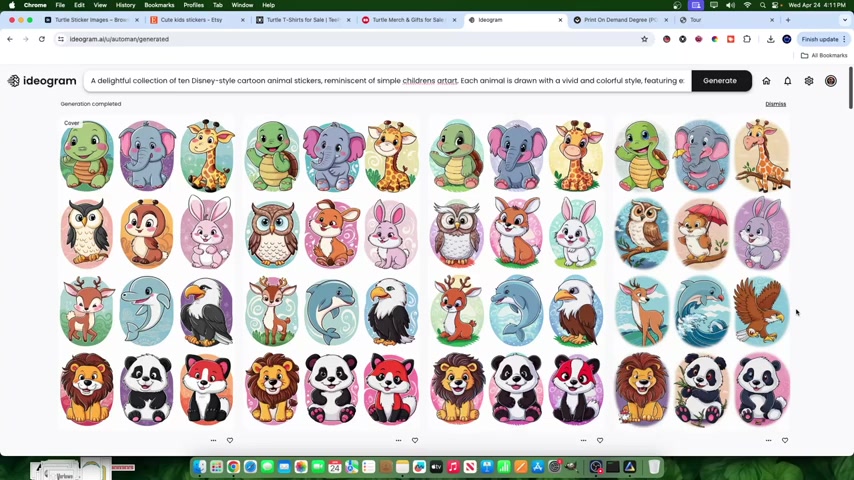
Task: Click the page vertical scrollbar
Action: [850, 88]
